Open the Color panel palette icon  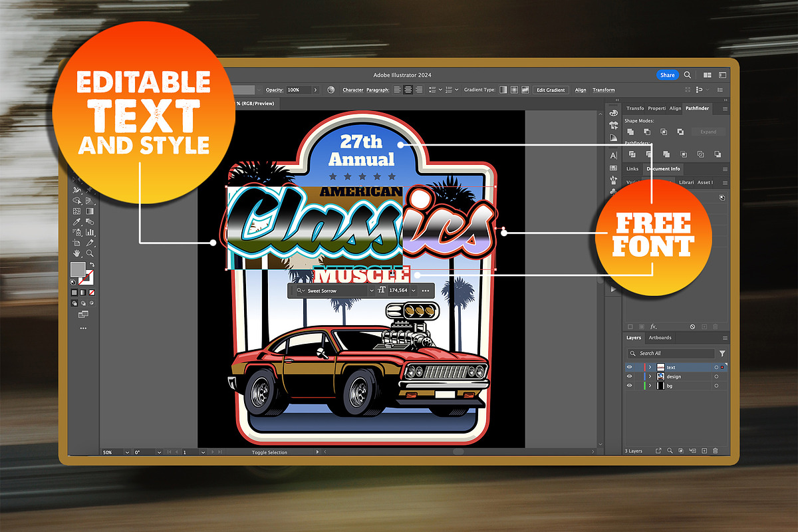614,113
